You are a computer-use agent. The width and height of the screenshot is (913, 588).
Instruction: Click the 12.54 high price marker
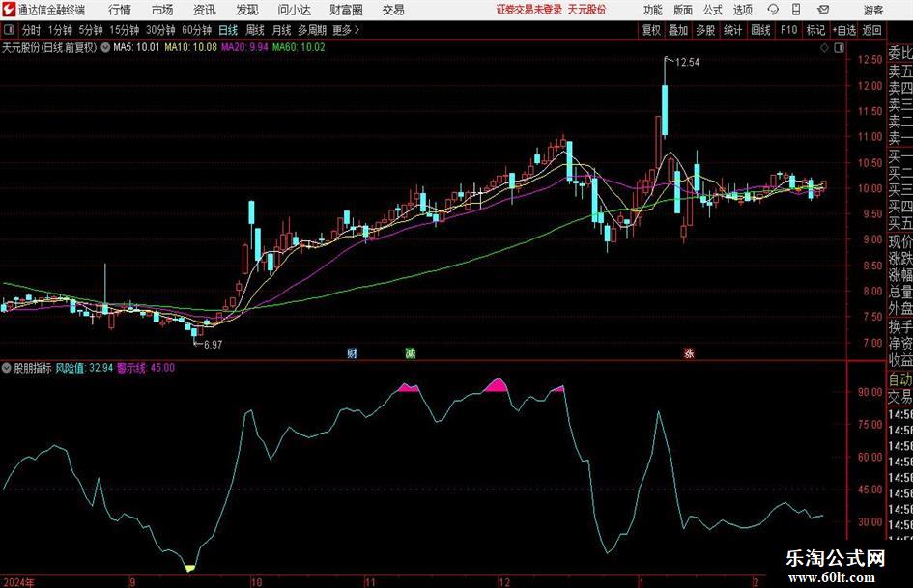pyautogui.click(x=687, y=63)
